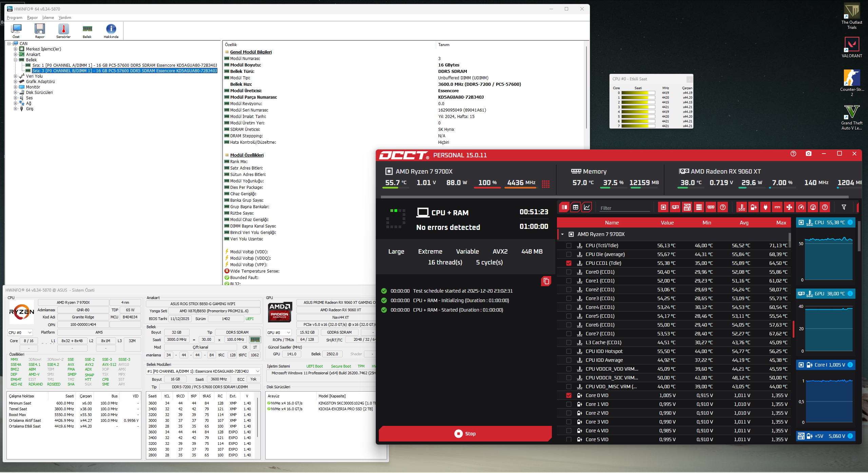Click the info button on GPU 38,00 °C graph
Viewport: 868px width, 473px height.
tap(850, 294)
